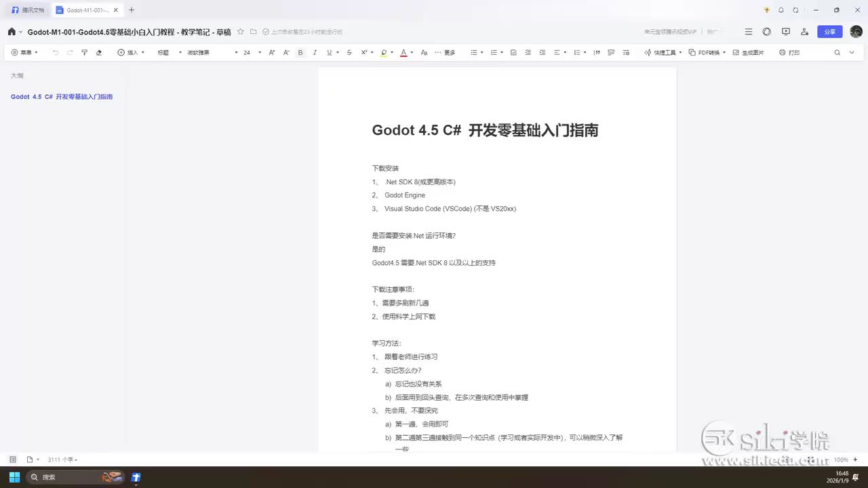Screen dimensions: 868x488
Task: Zoom in with plus in status bar
Action: tap(856, 460)
